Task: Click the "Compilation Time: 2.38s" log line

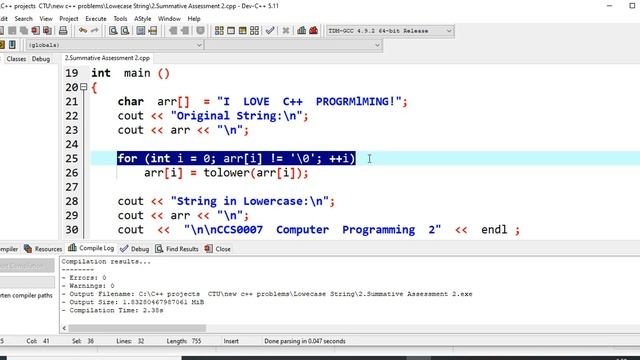Action: [113, 310]
